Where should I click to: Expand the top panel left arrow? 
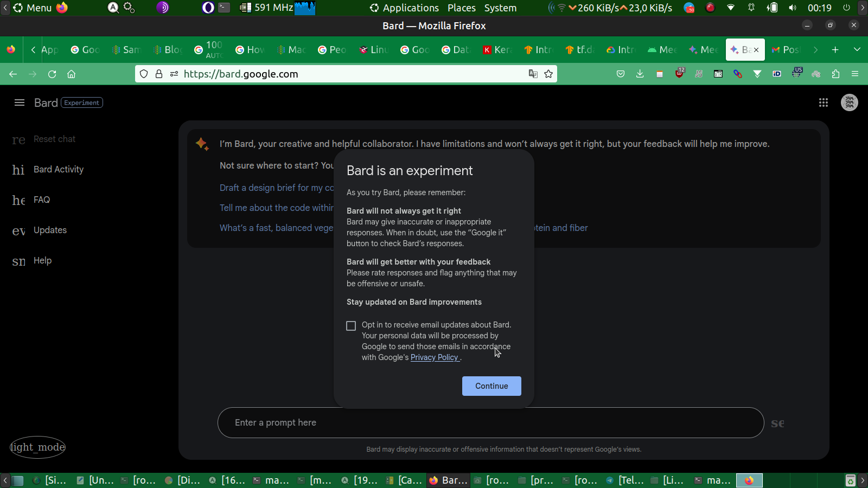coord(5,8)
